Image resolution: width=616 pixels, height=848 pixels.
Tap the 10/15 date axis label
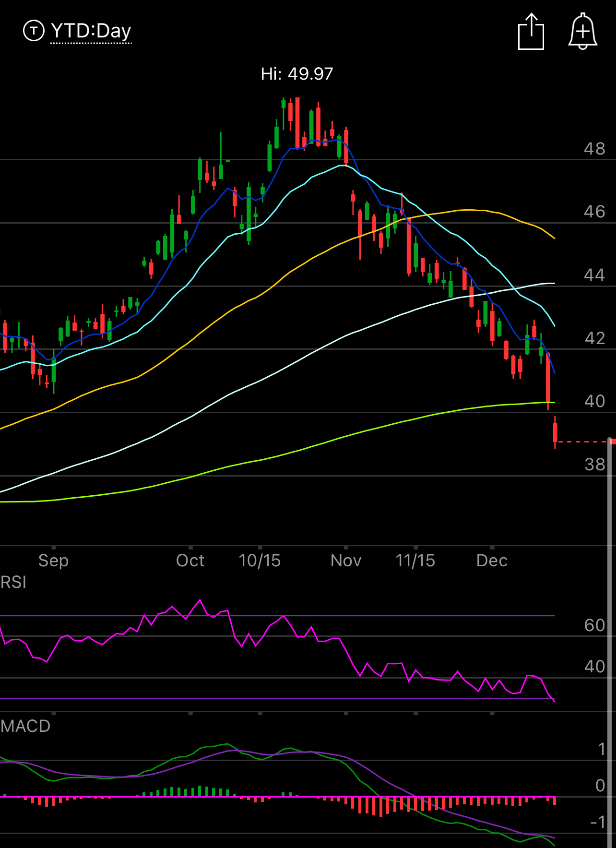coord(260,561)
